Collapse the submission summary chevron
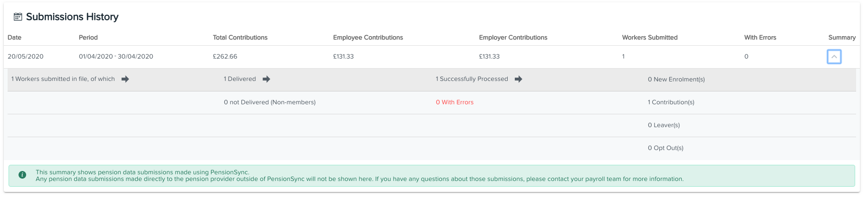 pyautogui.click(x=834, y=57)
